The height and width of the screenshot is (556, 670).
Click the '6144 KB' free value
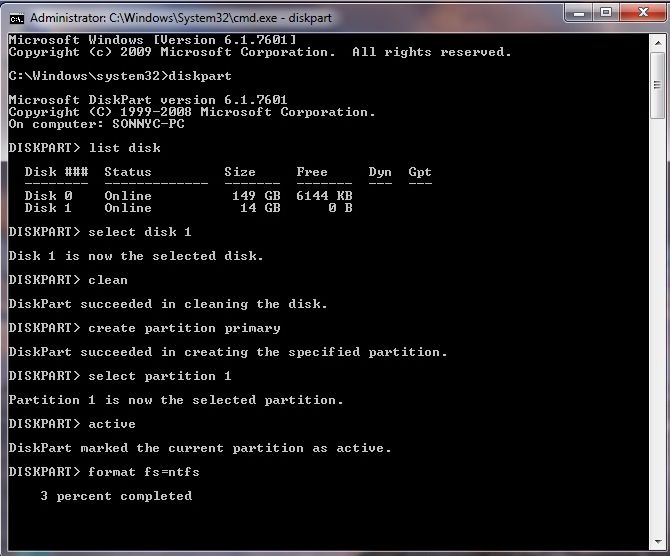tap(324, 196)
